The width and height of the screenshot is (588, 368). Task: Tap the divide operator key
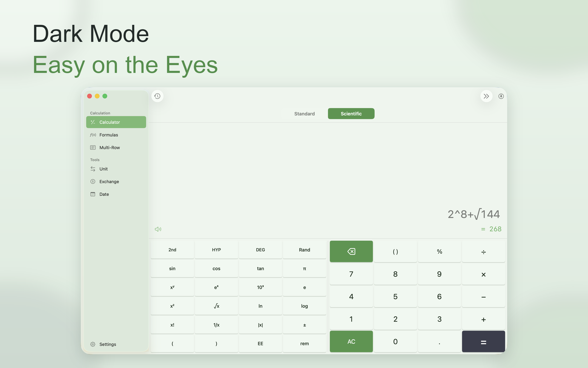pos(483,251)
